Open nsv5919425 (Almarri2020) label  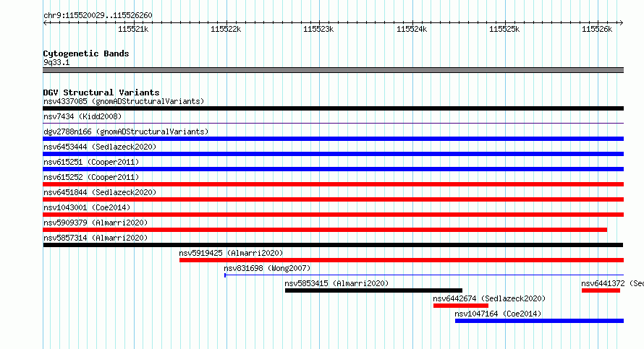point(231,253)
